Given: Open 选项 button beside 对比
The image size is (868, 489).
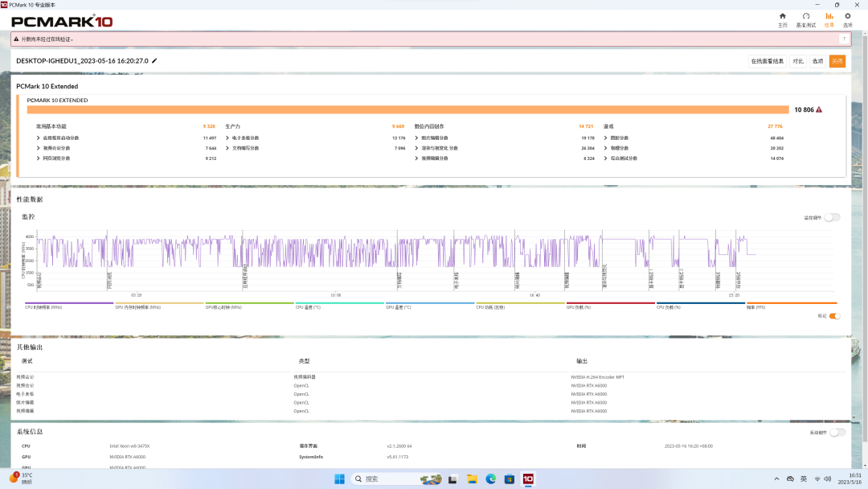Looking at the screenshot, I should [x=817, y=61].
